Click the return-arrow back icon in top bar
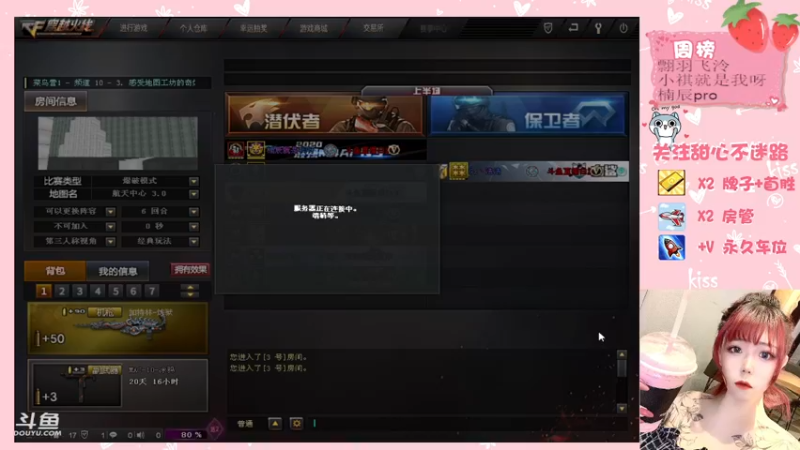The image size is (800, 450). pos(573,28)
